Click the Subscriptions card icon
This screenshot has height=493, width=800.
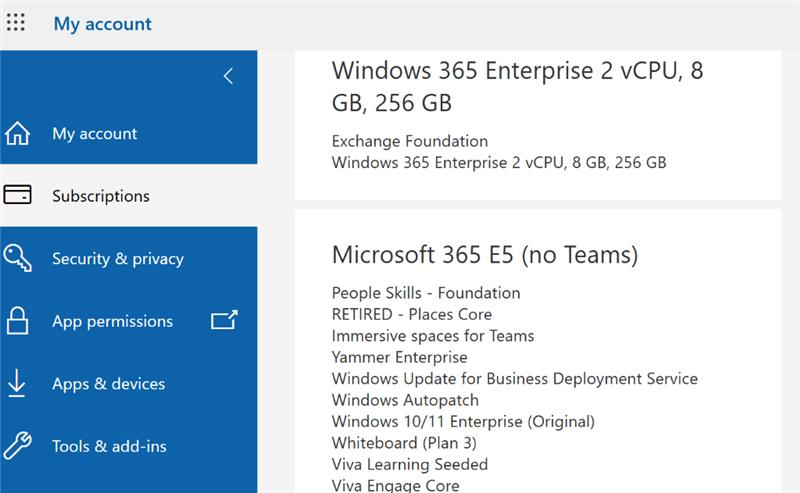click(18, 196)
